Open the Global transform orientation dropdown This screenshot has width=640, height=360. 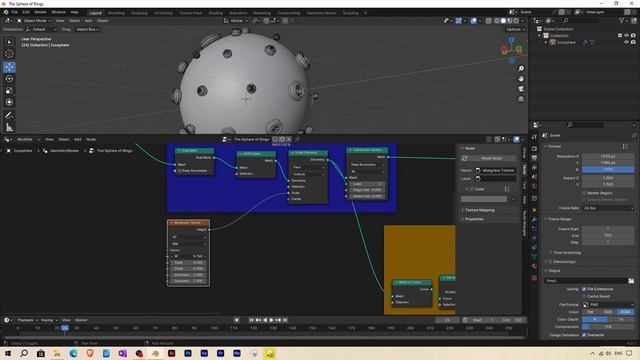[236, 20]
